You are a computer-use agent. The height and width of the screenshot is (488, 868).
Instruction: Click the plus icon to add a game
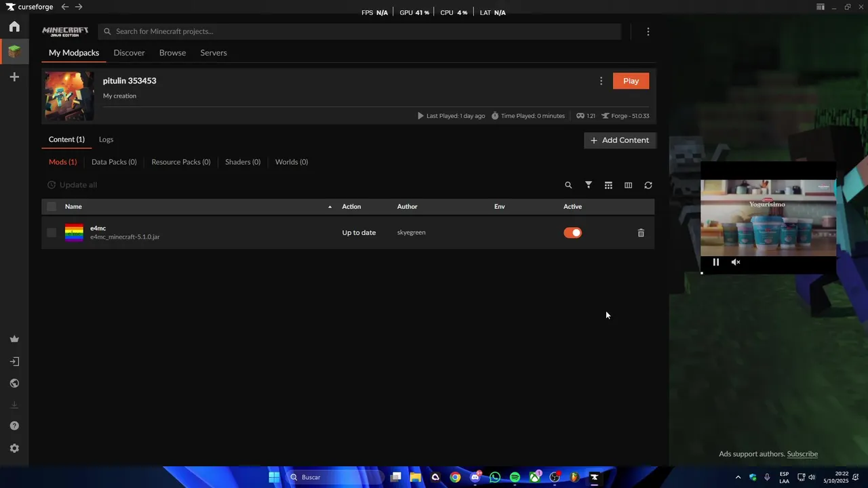[14, 77]
